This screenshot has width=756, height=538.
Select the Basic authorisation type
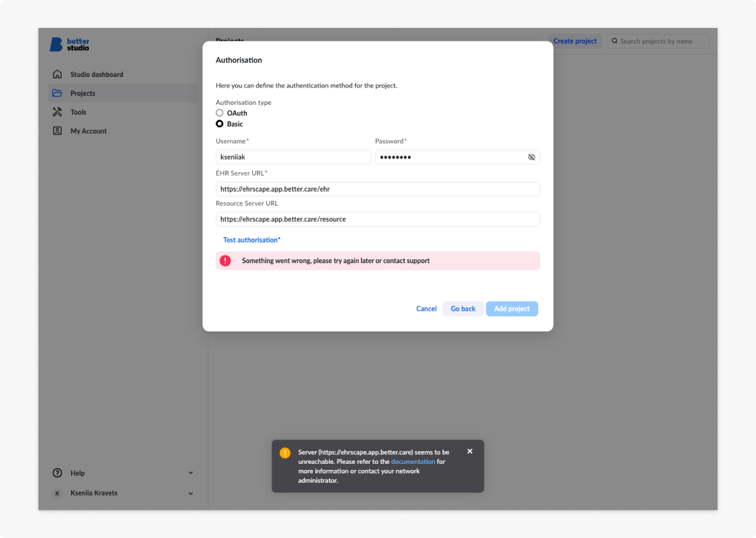219,124
